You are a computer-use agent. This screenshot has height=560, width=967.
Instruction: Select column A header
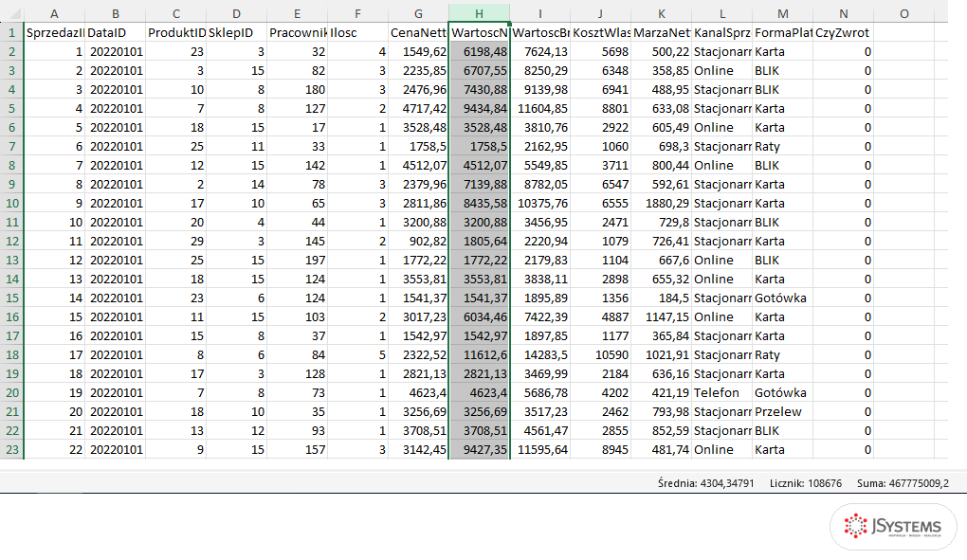pos(54,13)
